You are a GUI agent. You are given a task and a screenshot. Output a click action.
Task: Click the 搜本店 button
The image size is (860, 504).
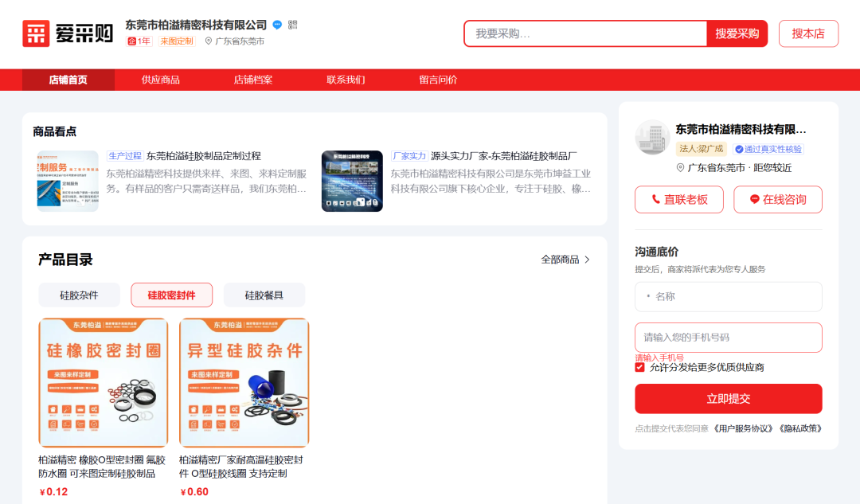(808, 33)
